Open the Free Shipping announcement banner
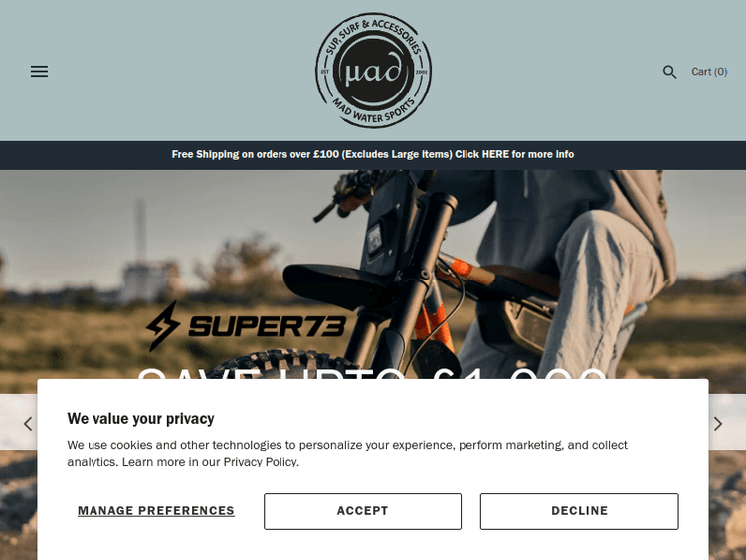 (x=373, y=154)
